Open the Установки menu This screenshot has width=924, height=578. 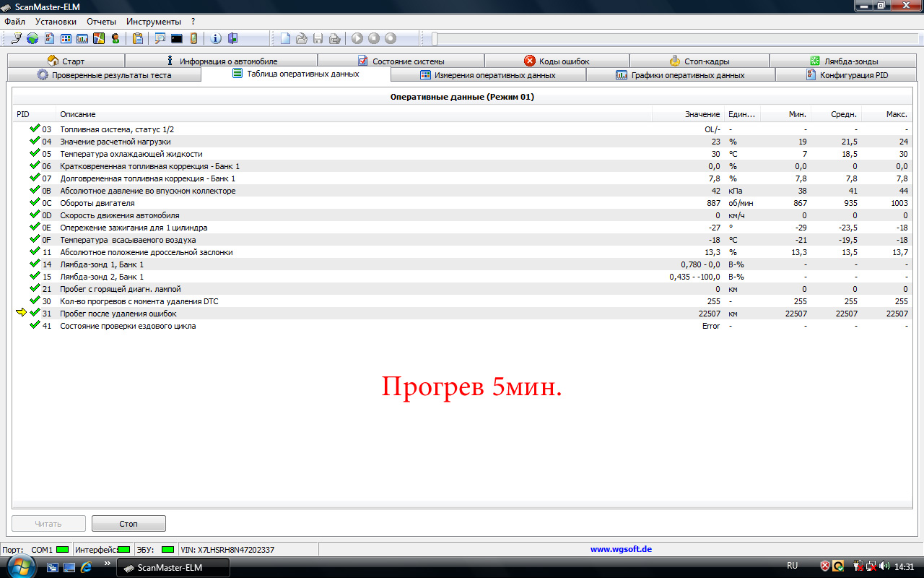click(56, 22)
